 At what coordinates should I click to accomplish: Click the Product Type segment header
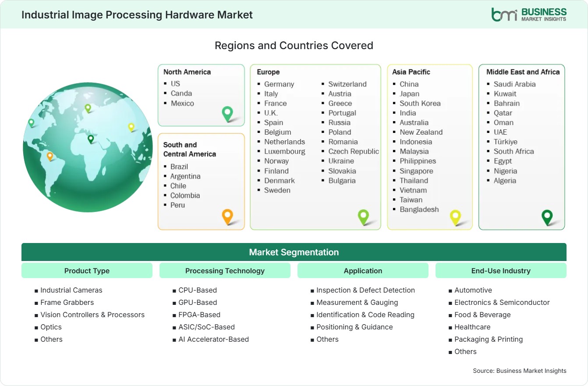(87, 271)
